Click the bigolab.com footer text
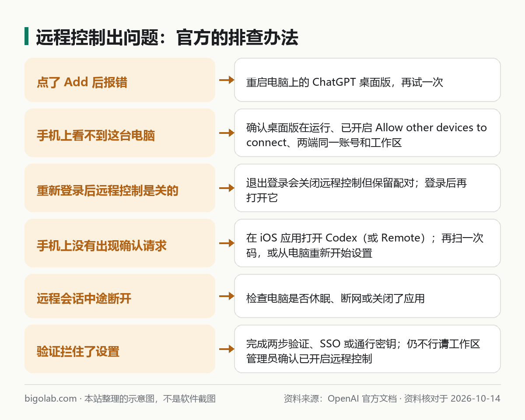The width and height of the screenshot is (525, 420). click(x=51, y=399)
